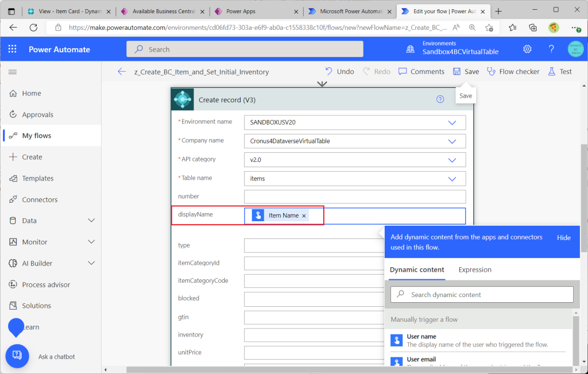Click the type input field
The image size is (588, 374).
pyautogui.click(x=314, y=246)
